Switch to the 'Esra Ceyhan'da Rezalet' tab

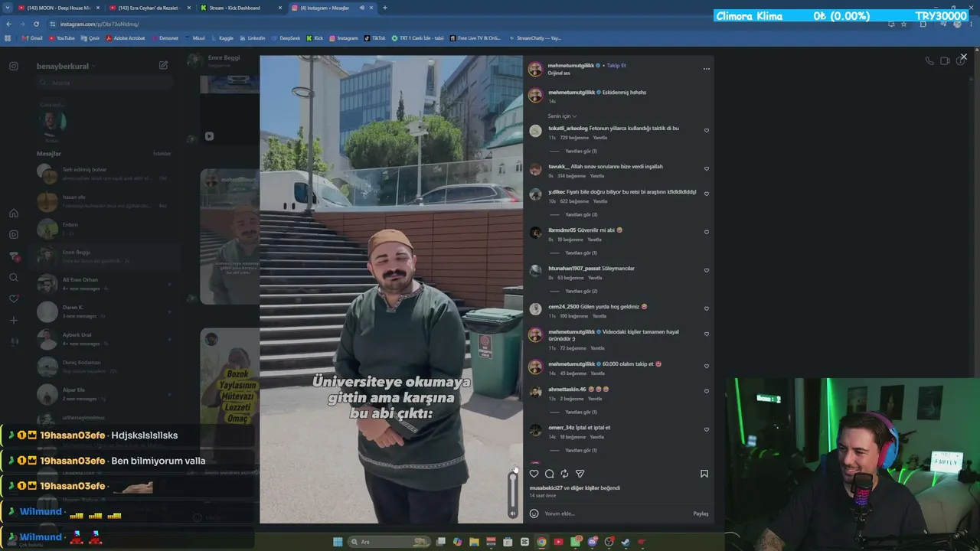click(x=149, y=8)
